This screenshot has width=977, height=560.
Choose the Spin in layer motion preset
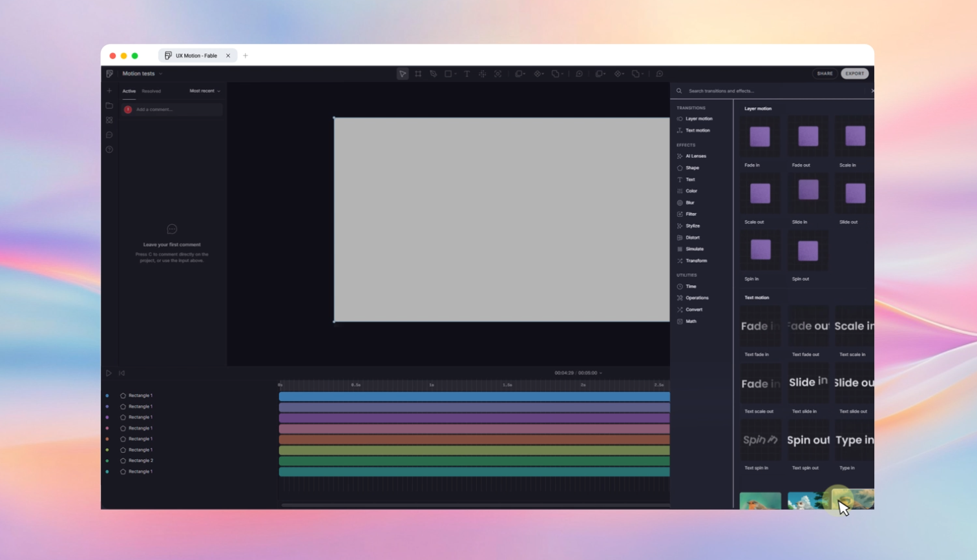[760, 250]
